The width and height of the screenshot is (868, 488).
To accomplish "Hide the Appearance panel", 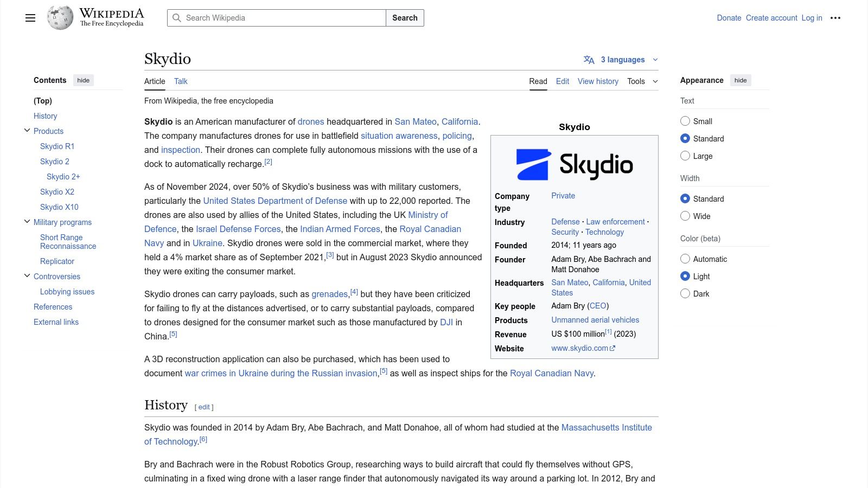I will pos(741,80).
